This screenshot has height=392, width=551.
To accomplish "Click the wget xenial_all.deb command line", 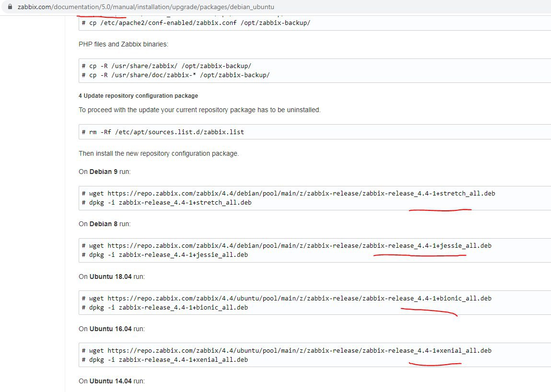I will [x=287, y=351].
